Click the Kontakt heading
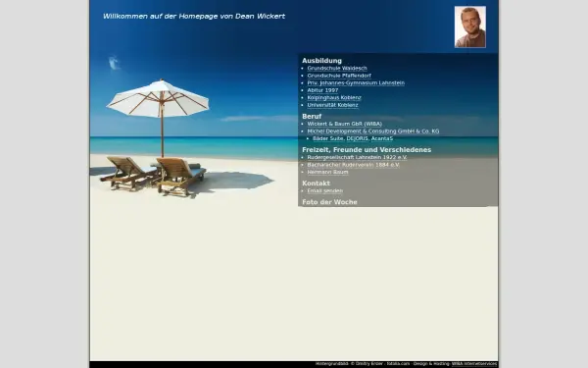The width and height of the screenshot is (588, 368). [316, 184]
